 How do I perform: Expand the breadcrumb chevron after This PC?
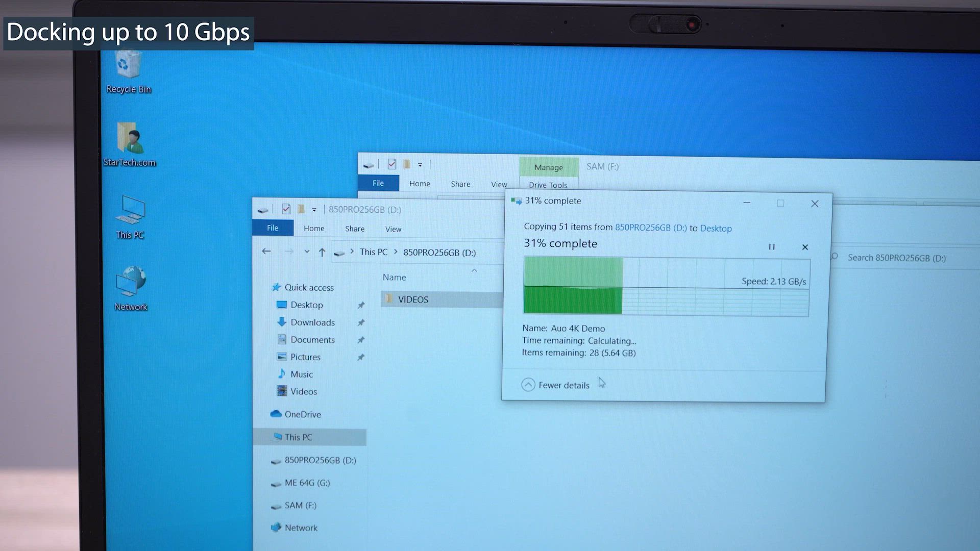coord(396,252)
